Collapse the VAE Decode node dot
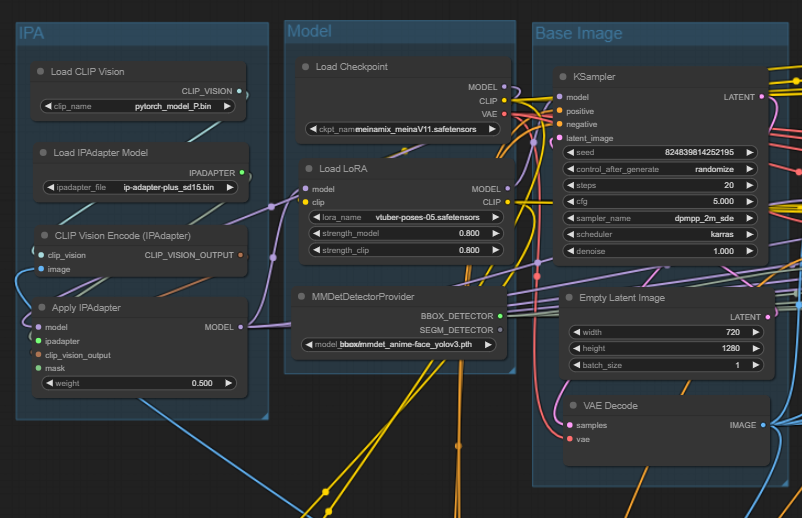The height and width of the screenshot is (518, 802). coord(573,405)
